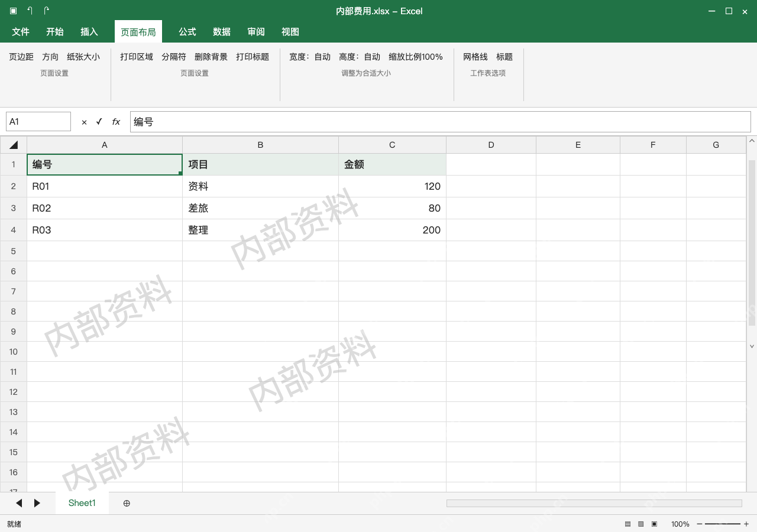
Task: Click the cell with value 120
Action: (392, 186)
